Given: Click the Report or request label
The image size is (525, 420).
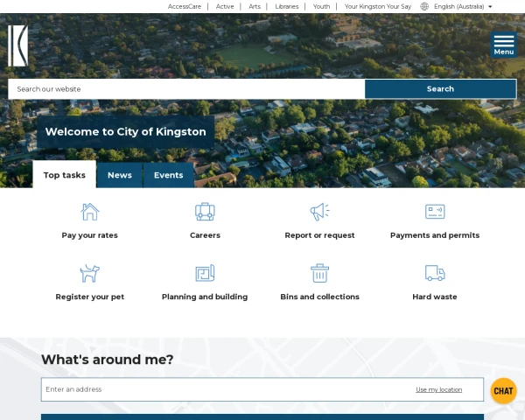Looking at the screenshot, I should tap(319, 235).
